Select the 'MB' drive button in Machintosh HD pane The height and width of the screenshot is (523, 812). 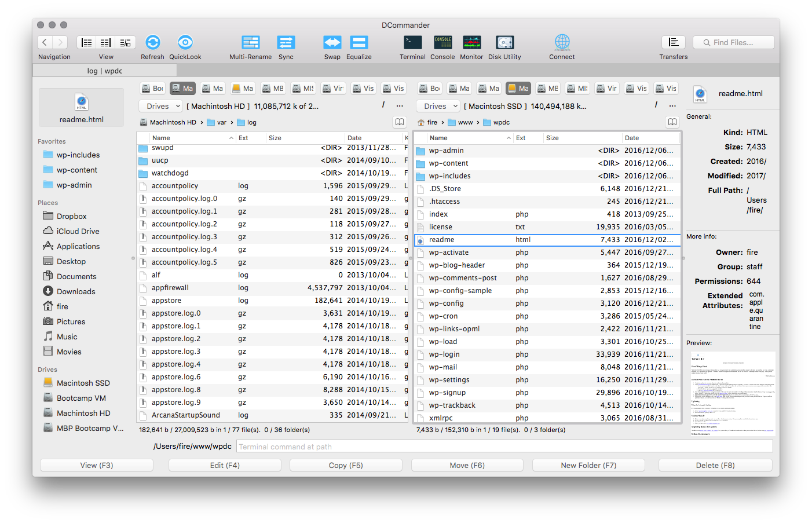pyautogui.click(x=273, y=89)
